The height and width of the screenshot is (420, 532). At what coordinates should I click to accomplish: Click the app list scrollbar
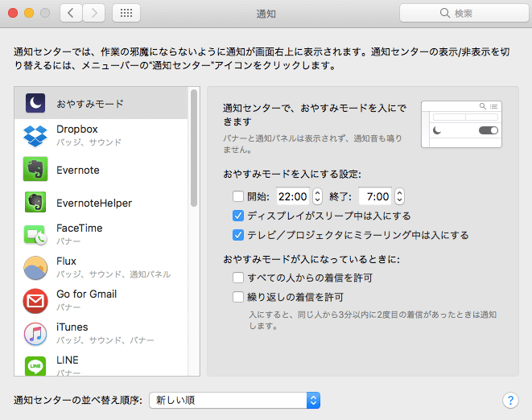click(x=194, y=148)
